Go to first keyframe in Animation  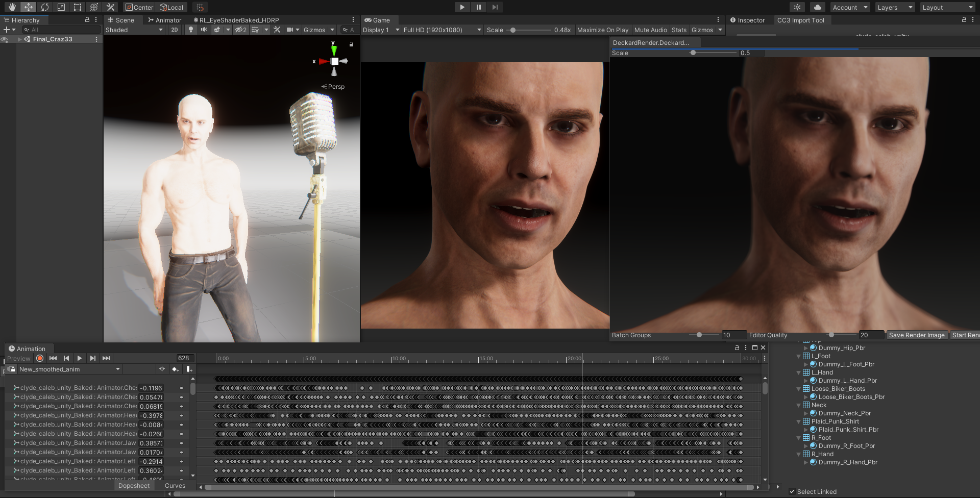53,358
